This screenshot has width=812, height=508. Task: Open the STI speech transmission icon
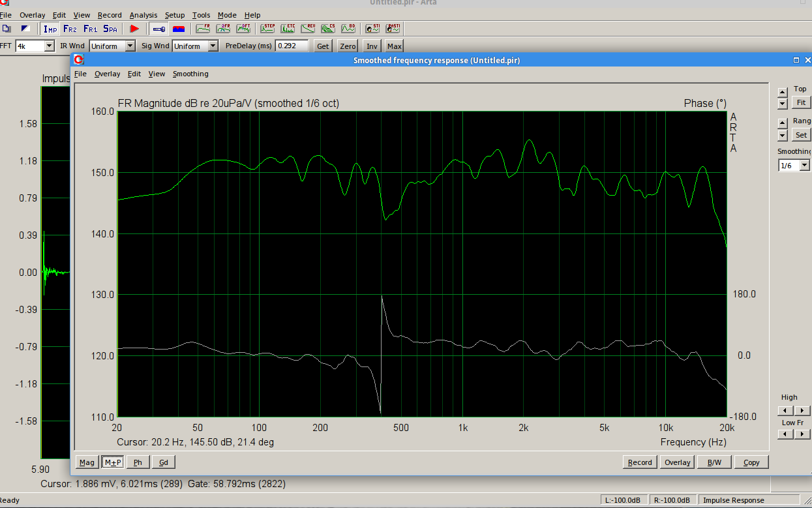click(373, 29)
